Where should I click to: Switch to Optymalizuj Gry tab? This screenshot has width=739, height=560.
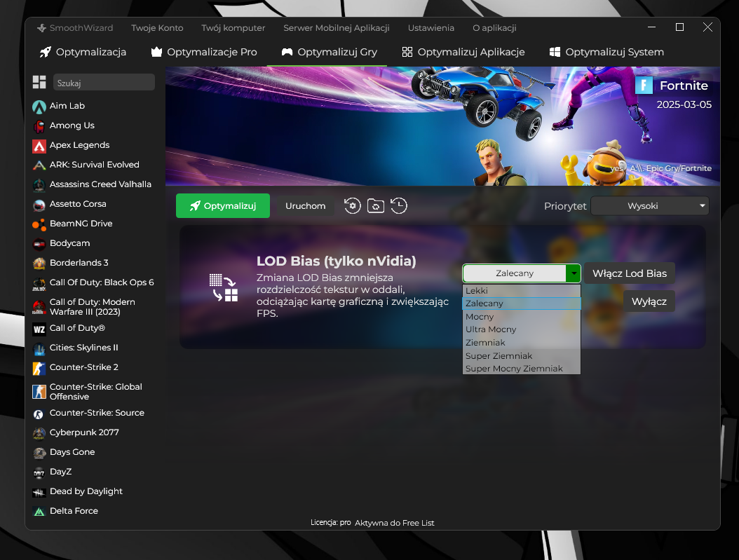pos(329,52)
